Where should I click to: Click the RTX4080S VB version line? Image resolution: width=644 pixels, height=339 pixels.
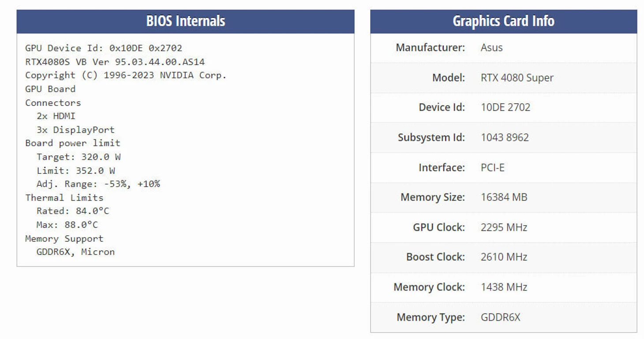coord(115,62)
